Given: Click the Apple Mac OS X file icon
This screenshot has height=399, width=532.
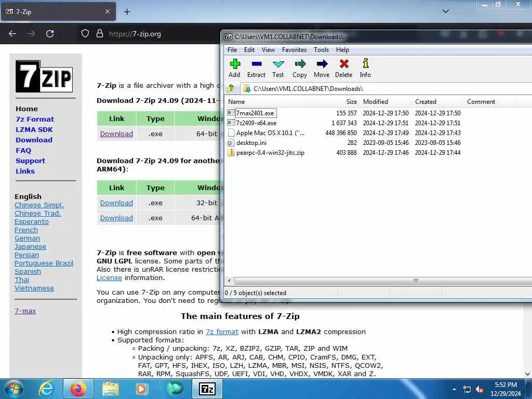Looking at the screenshot, I should 231,132.
